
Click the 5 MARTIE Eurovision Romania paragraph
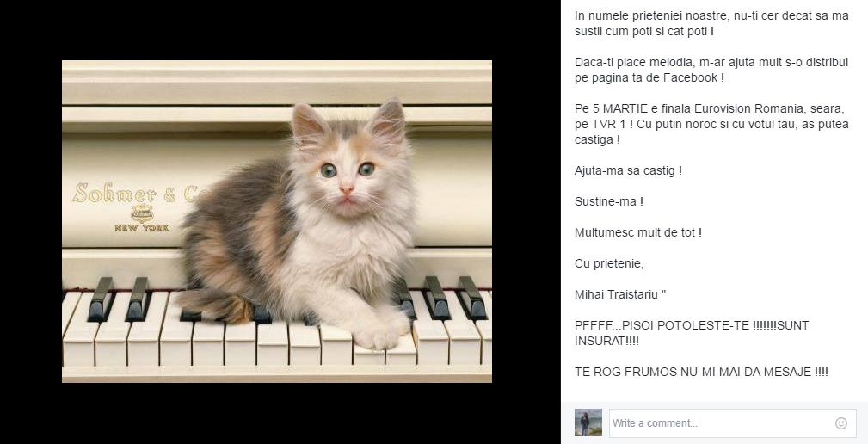(x=711, y=124)
